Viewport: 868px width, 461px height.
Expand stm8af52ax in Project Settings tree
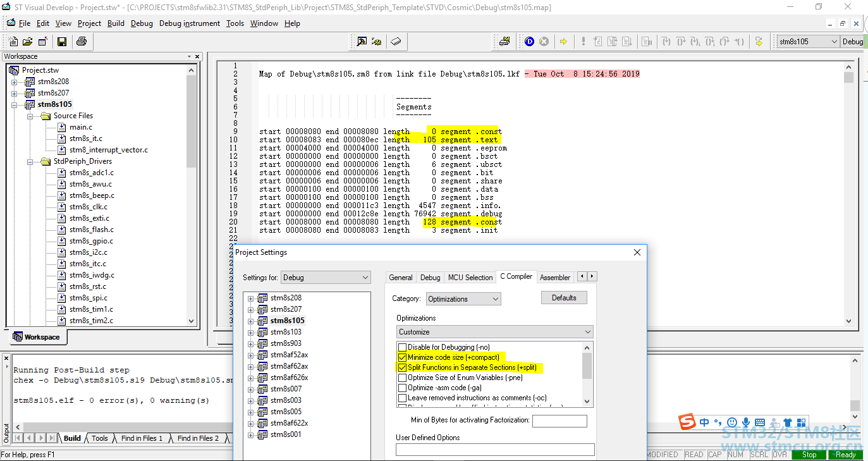pyautogui.click(x=251, y=355)
